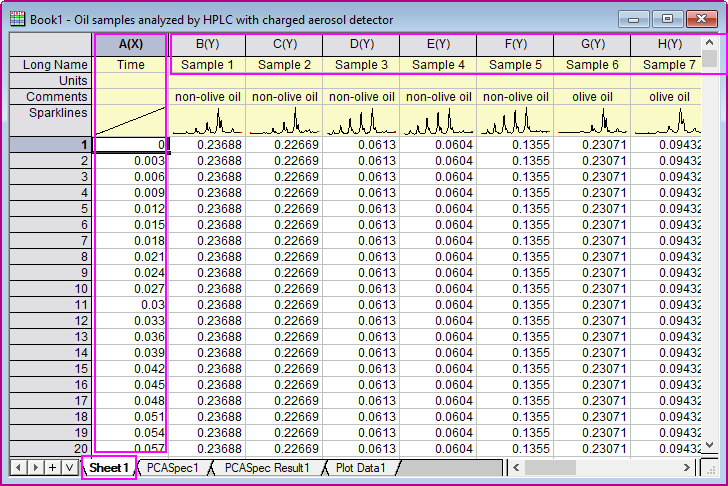Select column E(Y) header
This screenshot has width=728, height=486.
(x=438, y=45)
